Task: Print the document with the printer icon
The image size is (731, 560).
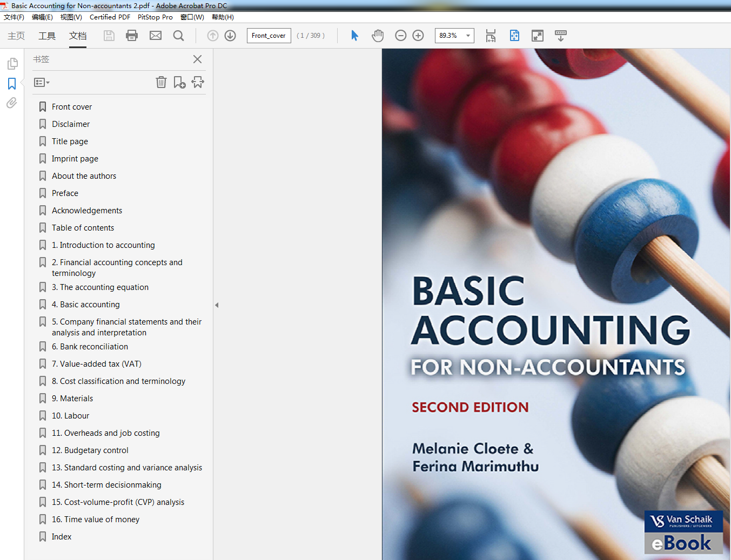Action: 132,36
